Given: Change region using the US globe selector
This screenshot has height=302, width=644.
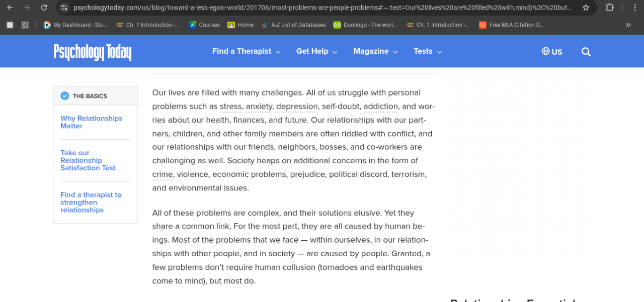Looking at the screenshot, I should pyautogui.click(x=552, y=52).
